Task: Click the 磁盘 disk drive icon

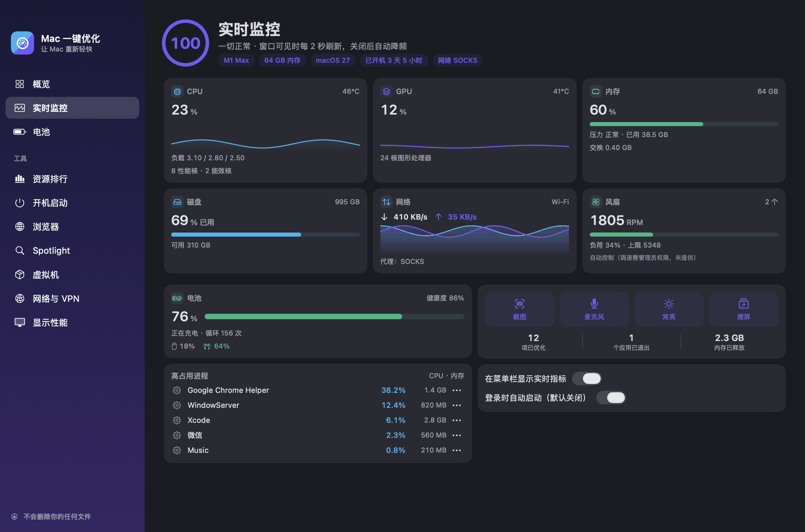Action: 177,202
